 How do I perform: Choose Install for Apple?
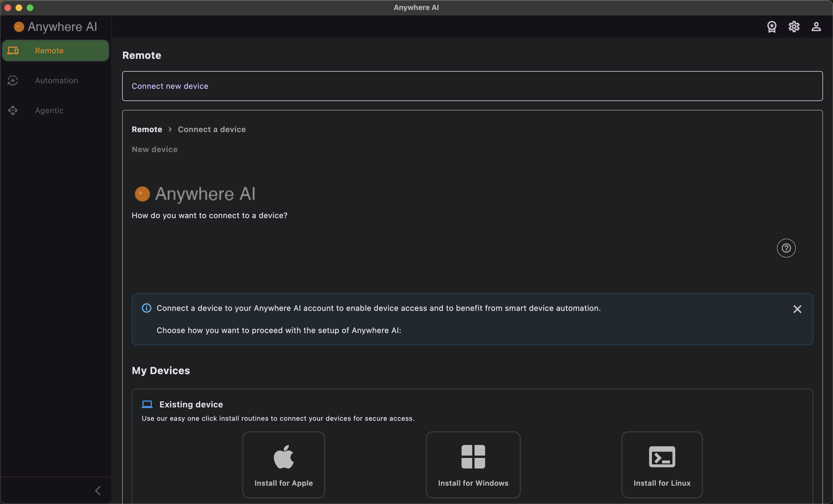pyautogui.click(x=284, y=465)
